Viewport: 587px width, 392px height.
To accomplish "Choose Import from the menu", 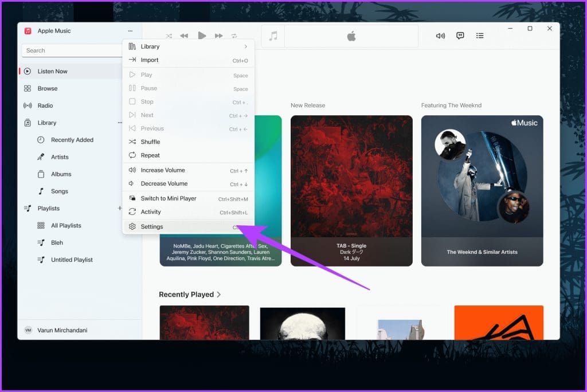I will tap(188, 60).
